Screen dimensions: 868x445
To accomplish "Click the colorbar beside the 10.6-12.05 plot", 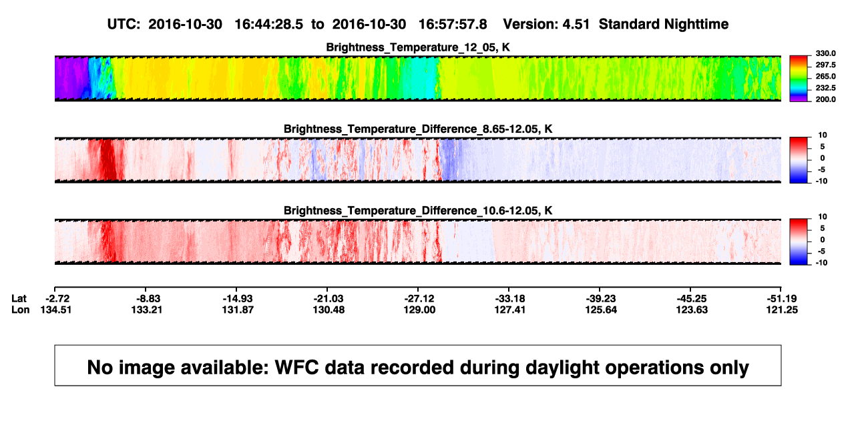I will 799,242.
